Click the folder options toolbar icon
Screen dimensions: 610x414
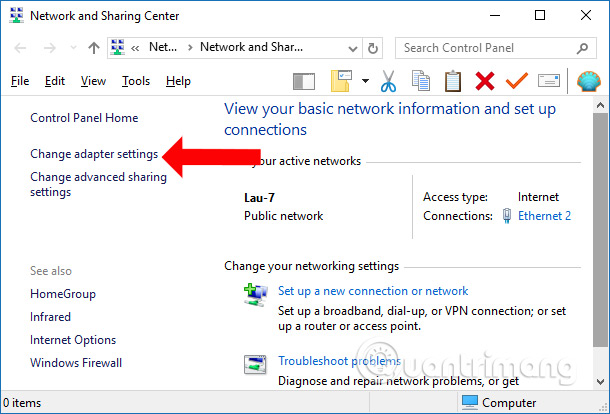(x=341, y=81)
